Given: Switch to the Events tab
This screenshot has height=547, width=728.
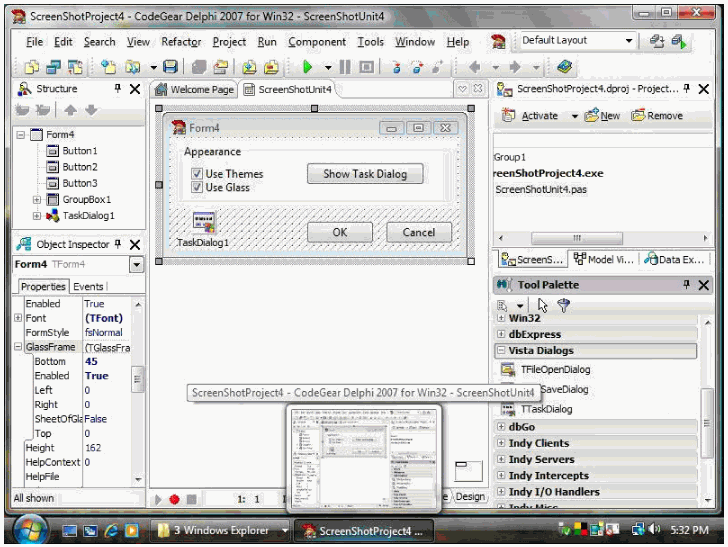Looking at the screenshot, I should (x=89, y=287).
